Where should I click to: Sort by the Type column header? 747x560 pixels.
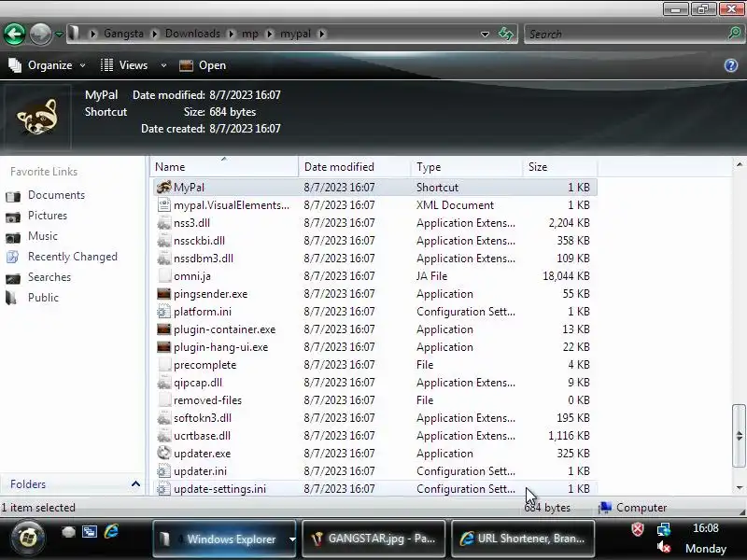tap(466, 167)
